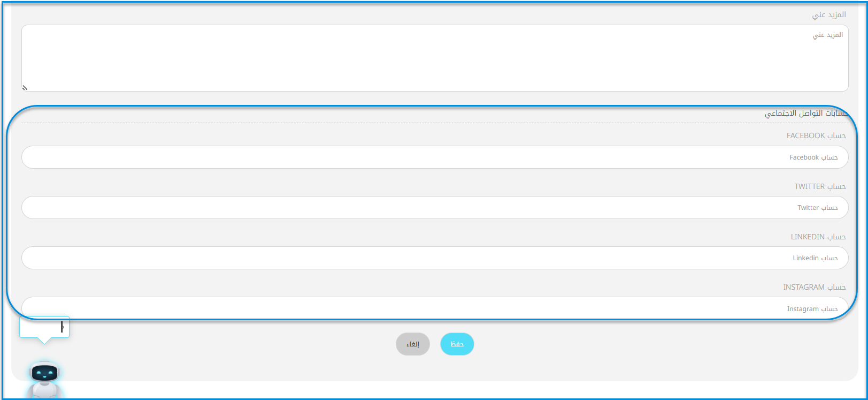Open the chatbot robot assistant avatar
Screen dimensions: 868x400
[44, 380]
